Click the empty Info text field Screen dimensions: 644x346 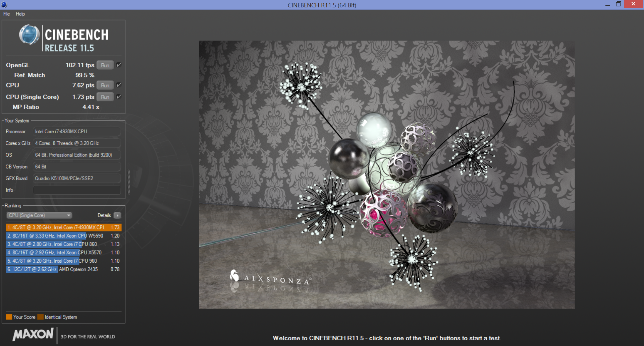point(76,190)
